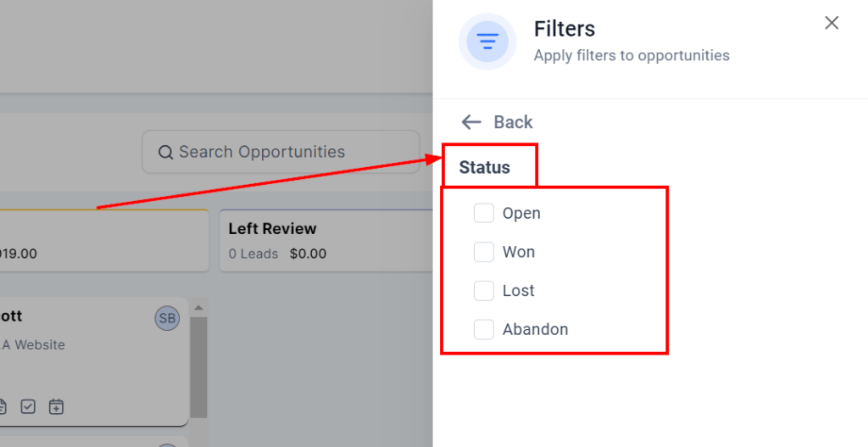
Task: Click the blue Filters funnel icon
Action: pyautogui.click(x=487, y=41)
